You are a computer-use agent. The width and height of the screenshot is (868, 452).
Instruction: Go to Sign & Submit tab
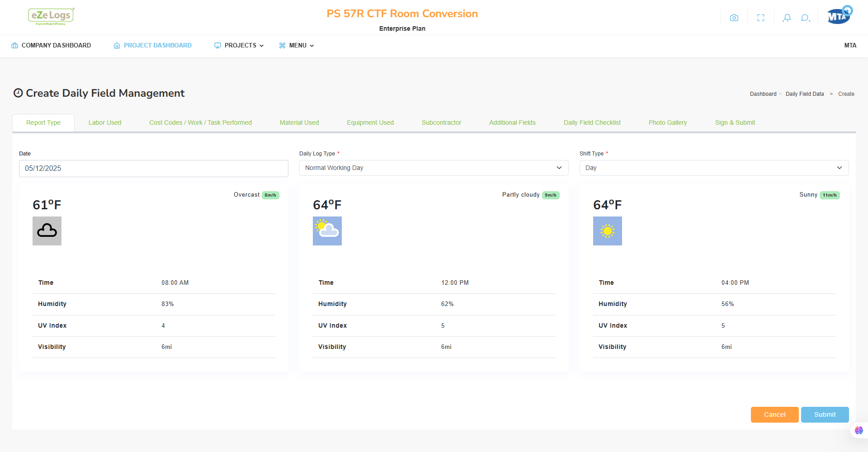735,122
